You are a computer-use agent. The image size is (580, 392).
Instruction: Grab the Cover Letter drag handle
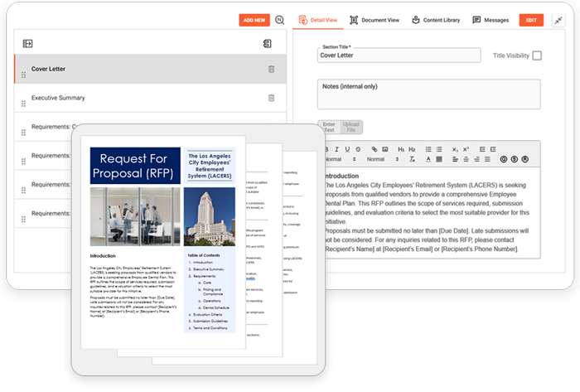[24, 75]
